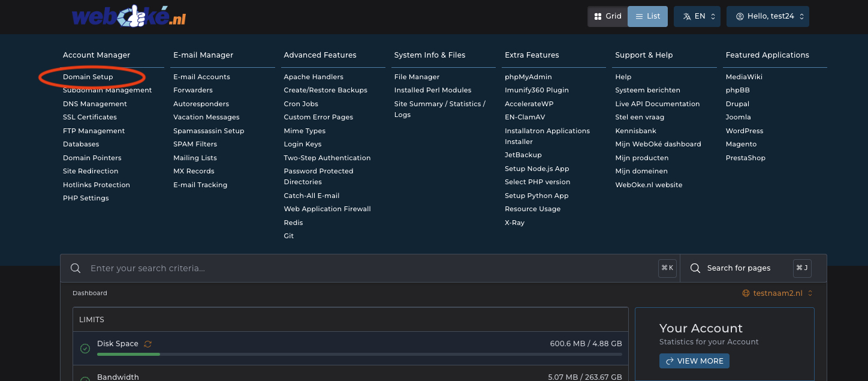Click the refresh icon beside Disk Space
868x381 pixels.
pyautogui.click(x=148, y=344)
